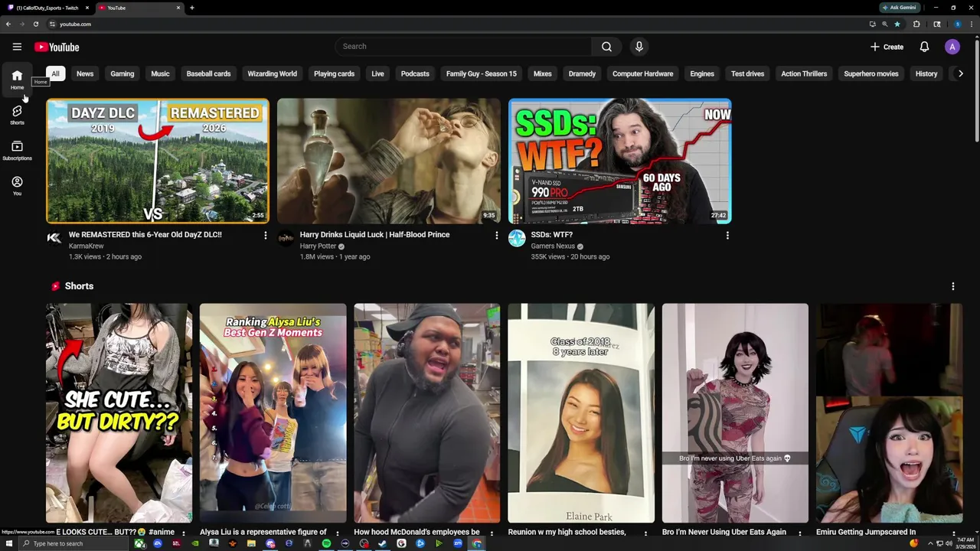This screenshot has width=980, height=551.
Task: Select the Wizarding World chip
Action: coord(272,73)
